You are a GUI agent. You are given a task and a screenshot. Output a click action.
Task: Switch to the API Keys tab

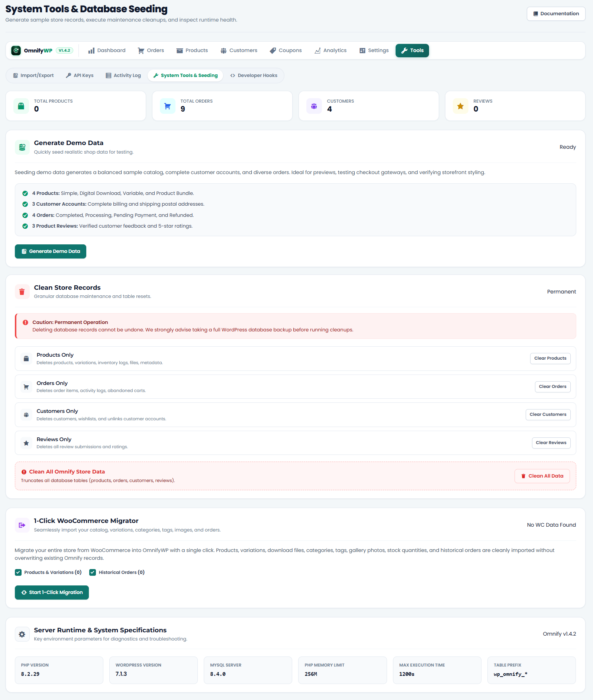point(80,76)
